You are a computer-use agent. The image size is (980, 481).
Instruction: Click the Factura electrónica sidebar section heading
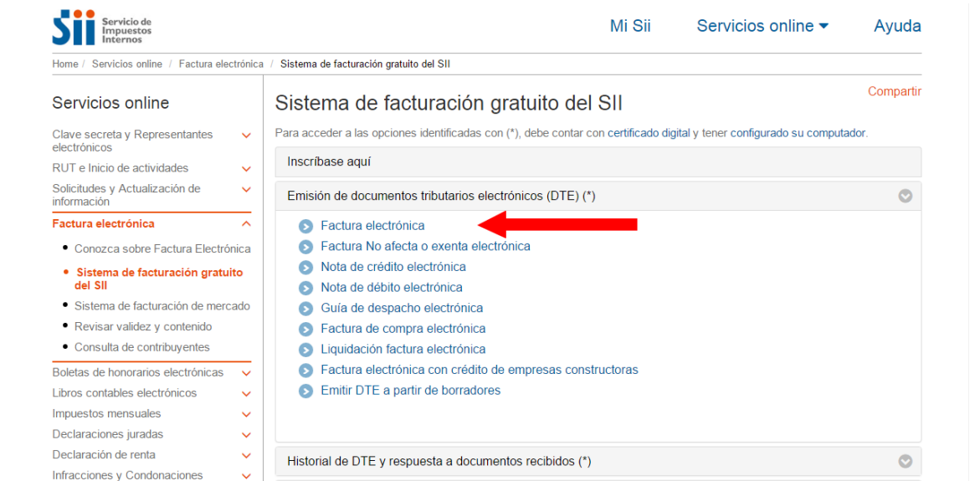(103, 223)
